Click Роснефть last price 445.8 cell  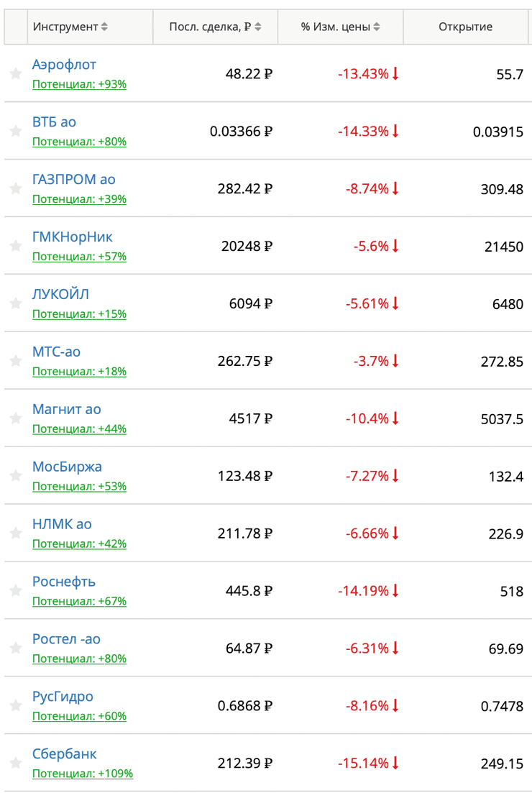[x=249, y=591]
